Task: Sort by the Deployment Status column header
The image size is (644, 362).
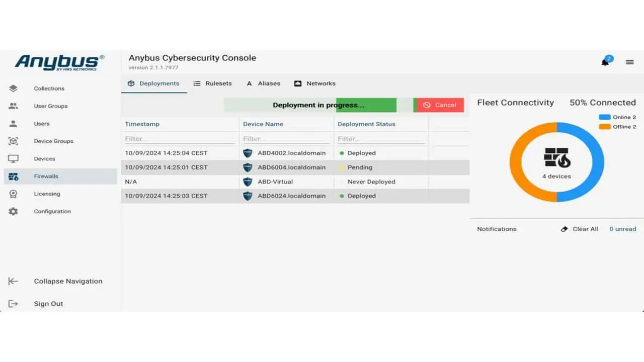Action: click(x=366, y=124)
